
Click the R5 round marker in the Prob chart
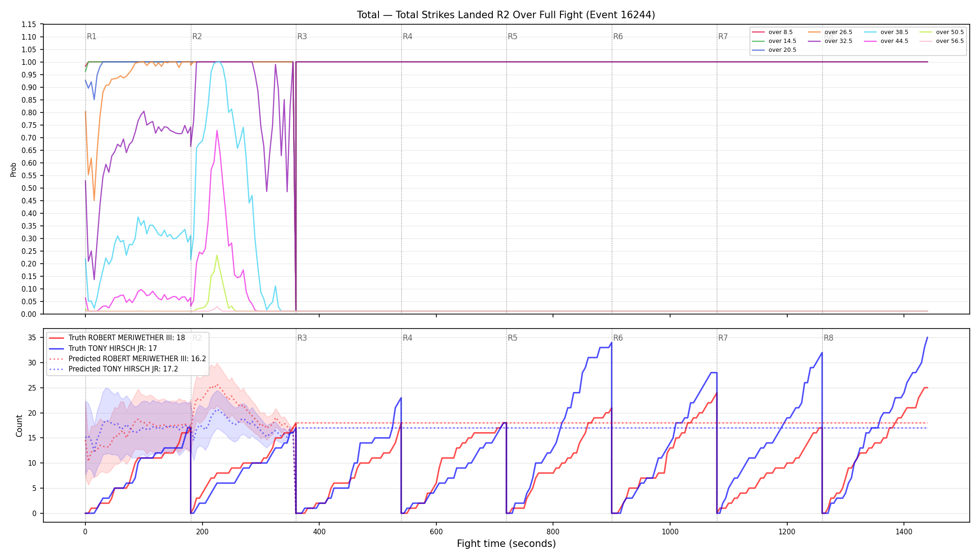point(512,36)
